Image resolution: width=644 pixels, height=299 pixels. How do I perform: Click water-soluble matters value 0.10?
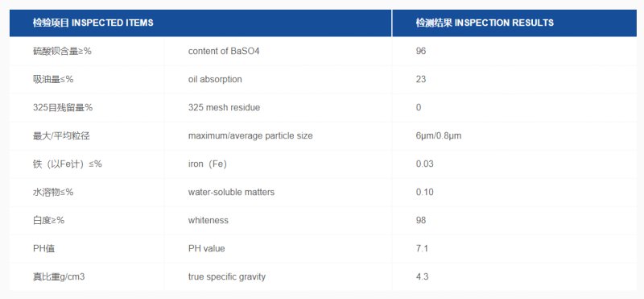point(424,192)
